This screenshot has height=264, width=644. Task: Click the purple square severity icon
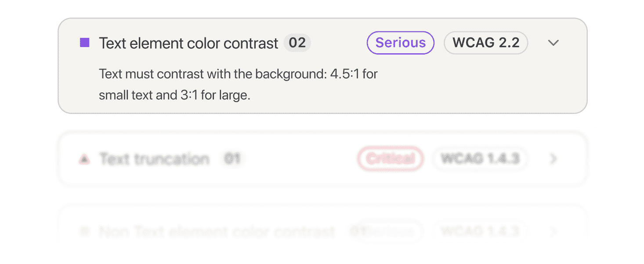[84, 43]
